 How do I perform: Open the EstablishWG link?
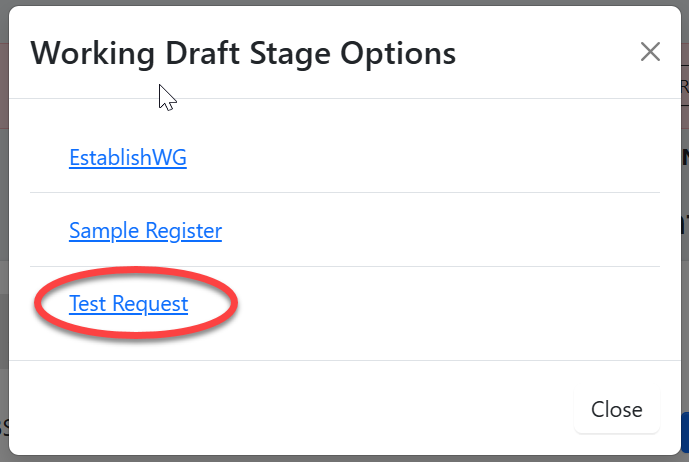click(128, 157)
